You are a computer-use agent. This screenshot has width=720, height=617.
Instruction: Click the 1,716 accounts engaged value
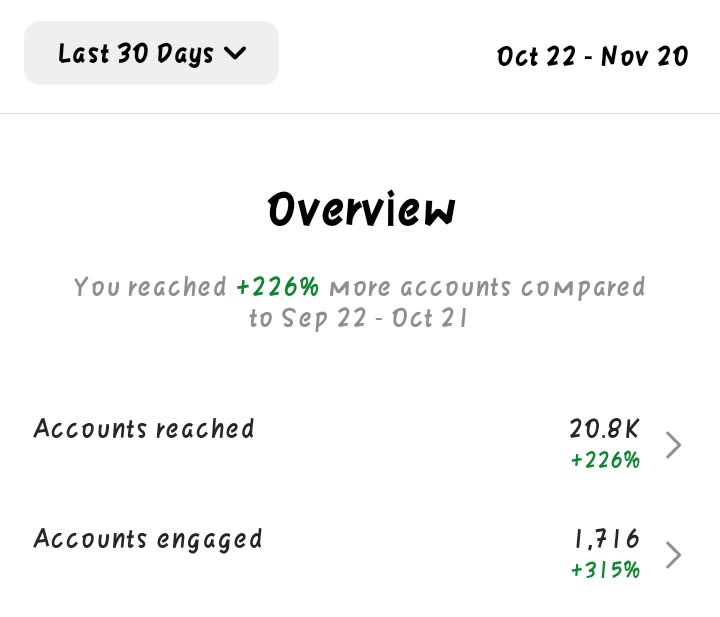[x=606, y=540]
